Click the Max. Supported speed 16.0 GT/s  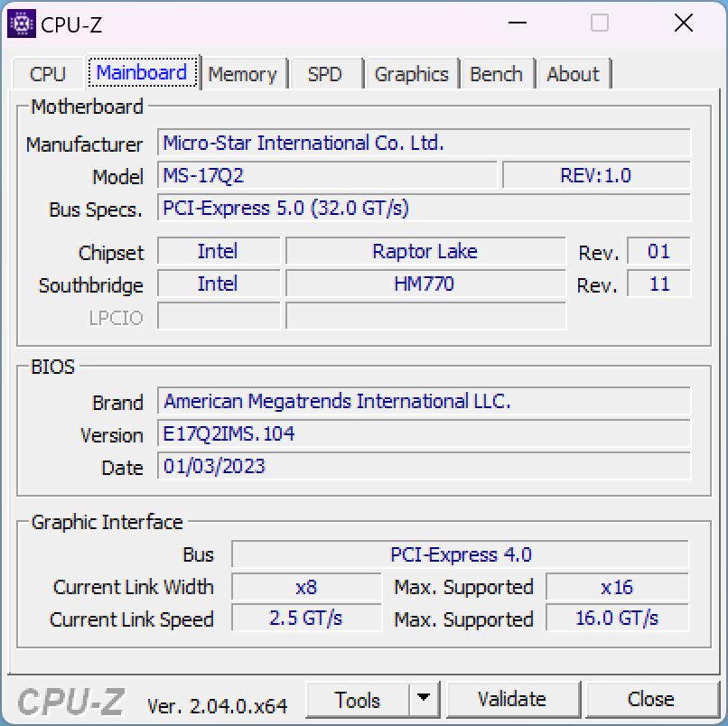618,618
